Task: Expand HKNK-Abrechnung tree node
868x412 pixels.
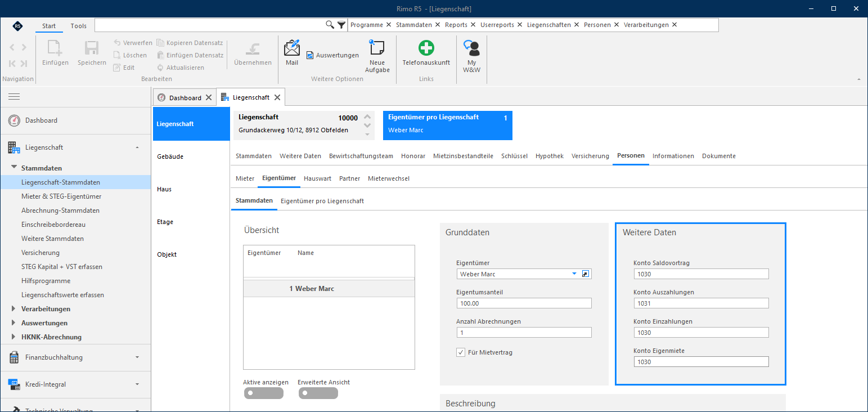Action: pos(14,337)
